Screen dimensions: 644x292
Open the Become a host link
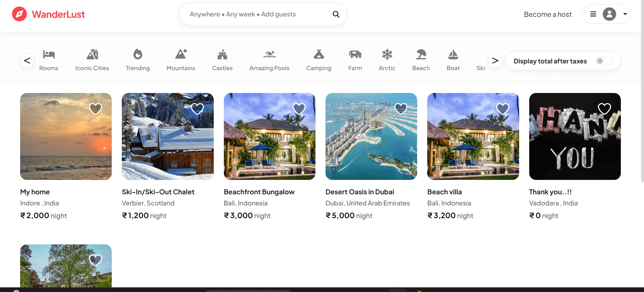[x=548, y=14]
